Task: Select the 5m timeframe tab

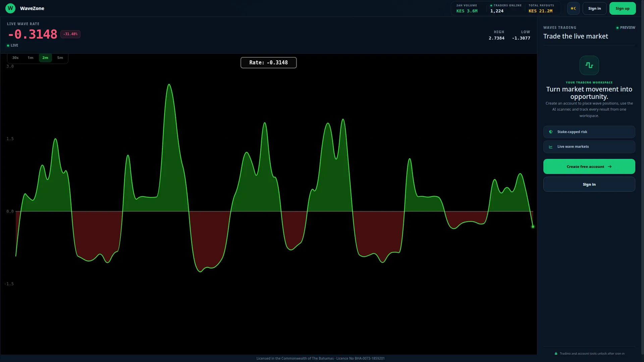Action: tap(60, 58)
